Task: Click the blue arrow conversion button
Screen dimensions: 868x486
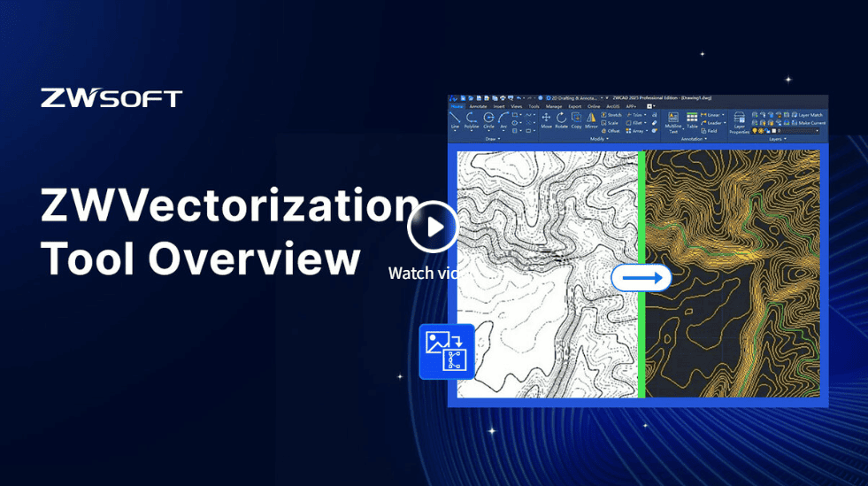Action: [641, 278]
